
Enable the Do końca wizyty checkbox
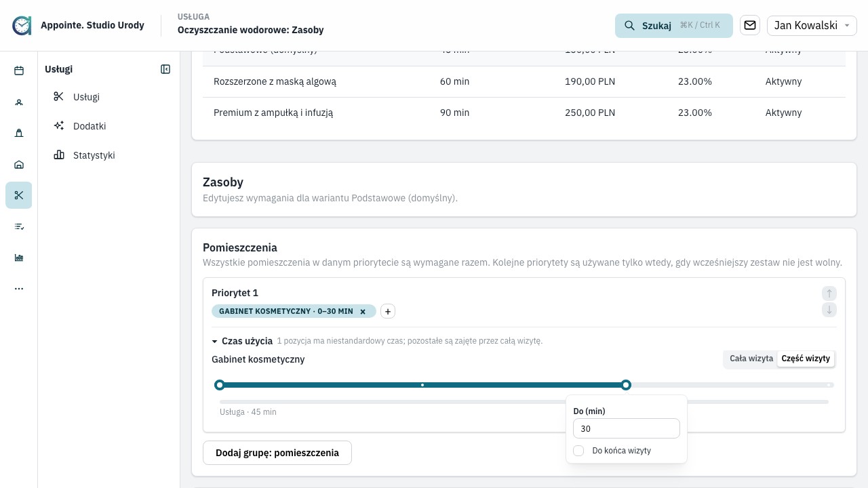pos(578,451)
